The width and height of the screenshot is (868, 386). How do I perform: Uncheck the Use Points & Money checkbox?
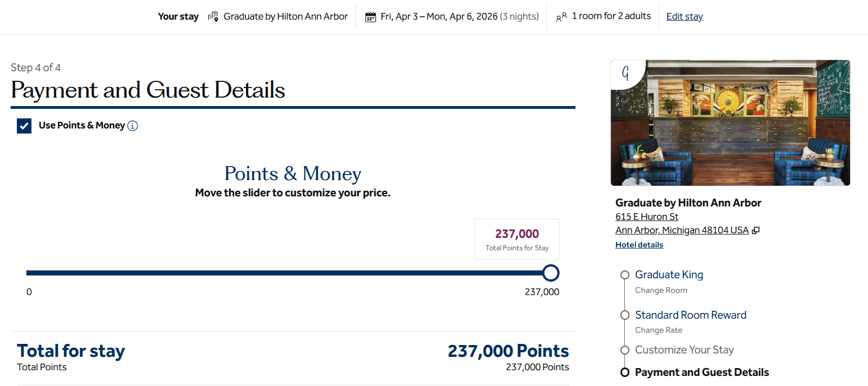point(24,126)
